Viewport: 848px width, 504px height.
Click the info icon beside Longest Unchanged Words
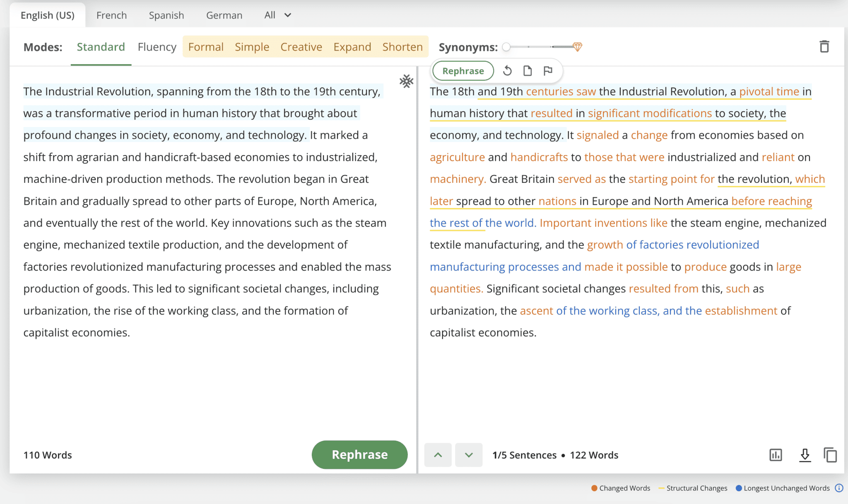click(x=839, y=488)
